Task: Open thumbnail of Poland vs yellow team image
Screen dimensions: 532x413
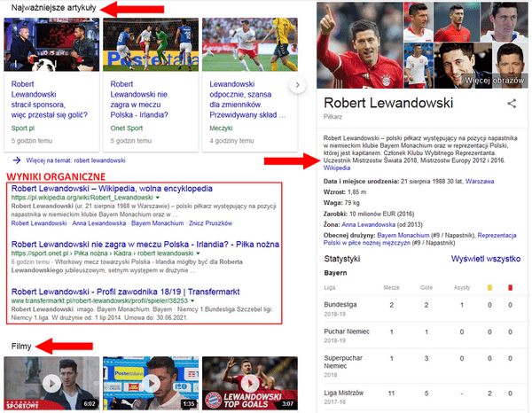Action: [250, 44]
